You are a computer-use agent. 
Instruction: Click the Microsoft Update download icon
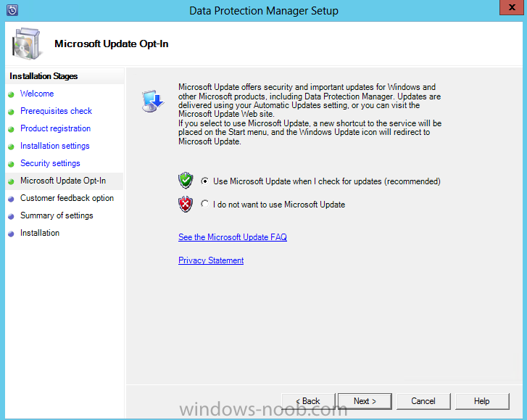click(x=153, y=101)
